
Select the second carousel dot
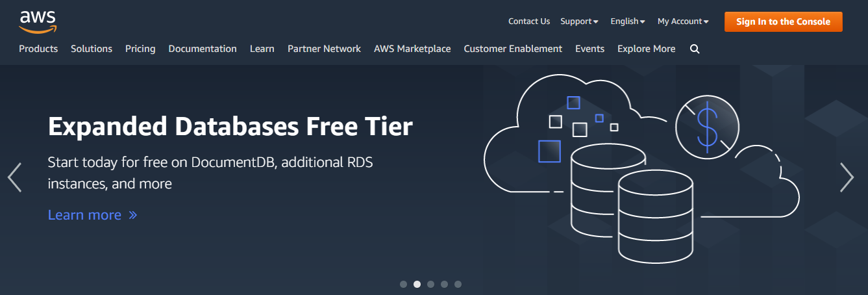pos(417,284)
